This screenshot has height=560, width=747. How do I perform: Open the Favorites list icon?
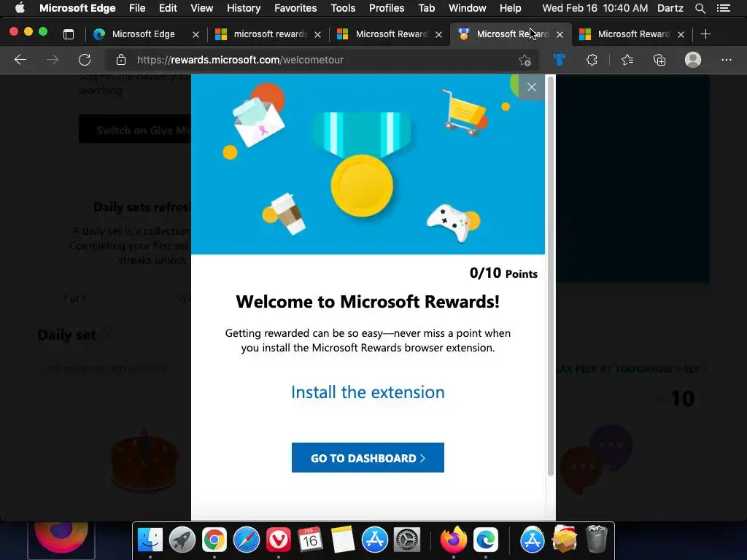coord(627,60)
